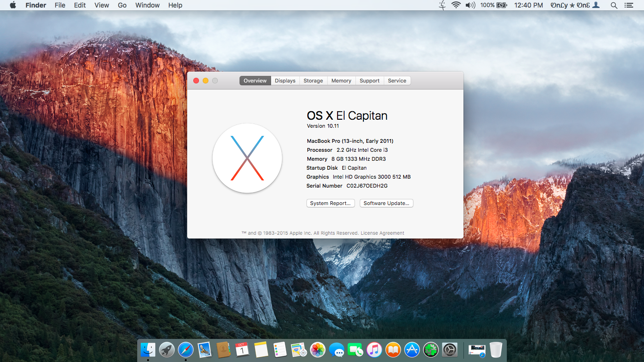Switch to the Storage tab

313,81
